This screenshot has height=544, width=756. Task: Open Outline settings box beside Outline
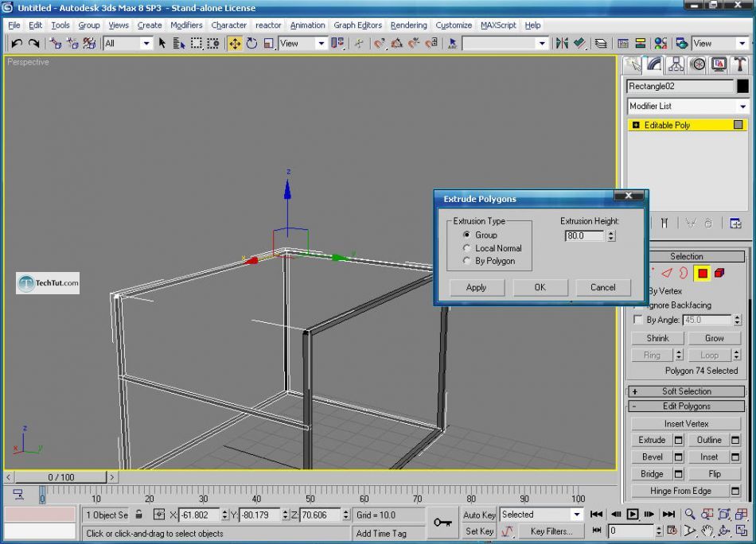735,440
